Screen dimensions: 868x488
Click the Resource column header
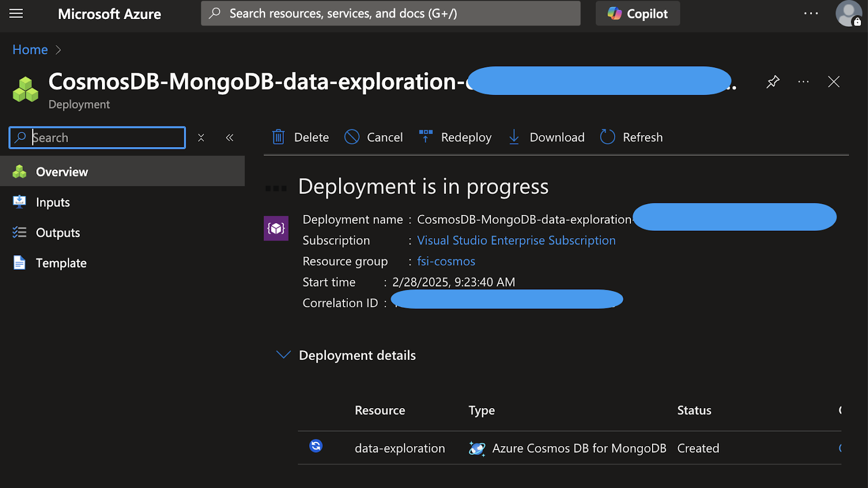(380, 410)
